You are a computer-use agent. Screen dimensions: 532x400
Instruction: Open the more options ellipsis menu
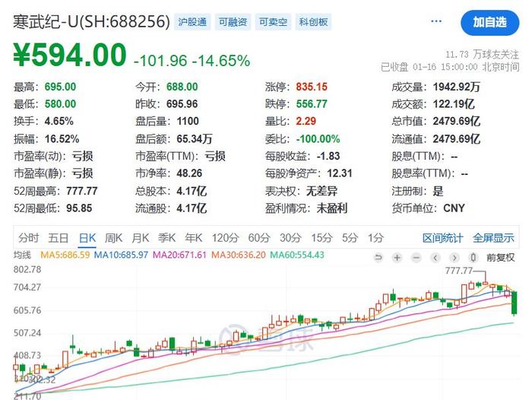coord(436,21)
